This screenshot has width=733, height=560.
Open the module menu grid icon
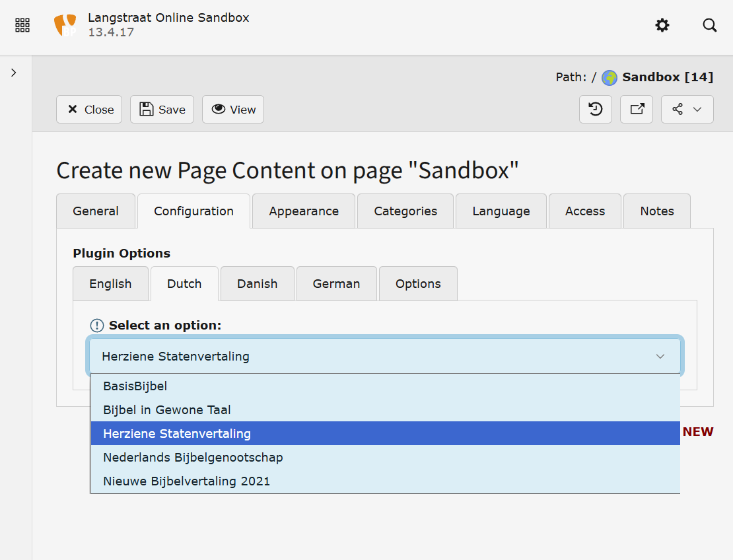point(22,26)
